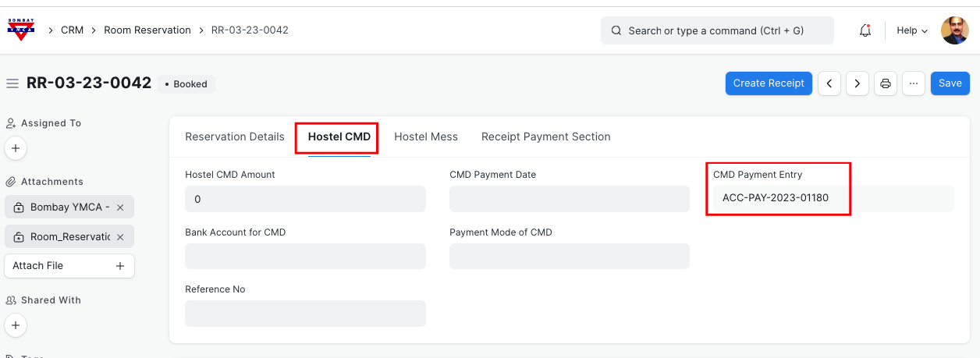The height and width of the screenshot is (358, 980).
Task: Open the three-dots more options menu
Action: [914, 83]
